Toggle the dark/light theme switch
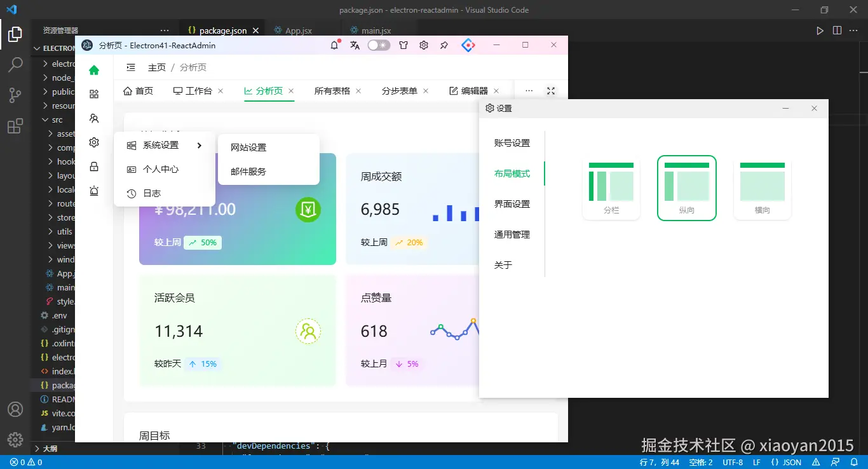 [x=379, y=45]
